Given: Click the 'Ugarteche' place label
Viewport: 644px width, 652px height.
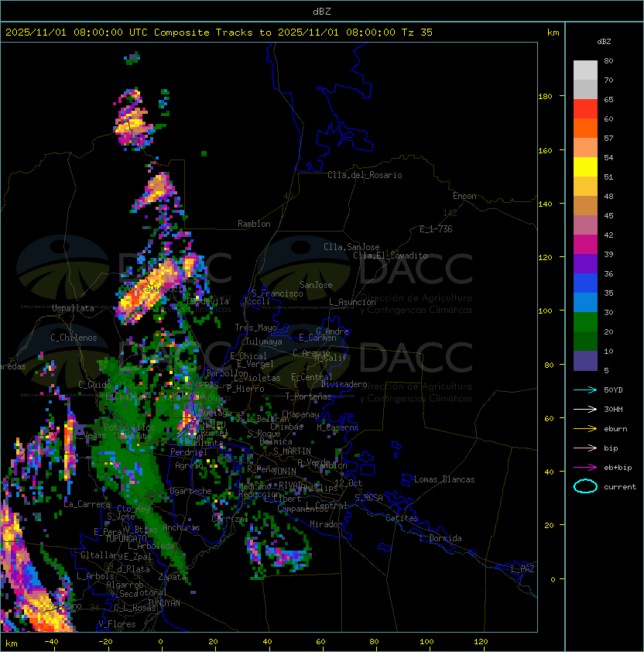Looking at the screenshot, I should pyautogui.click(x=191, y=491).
